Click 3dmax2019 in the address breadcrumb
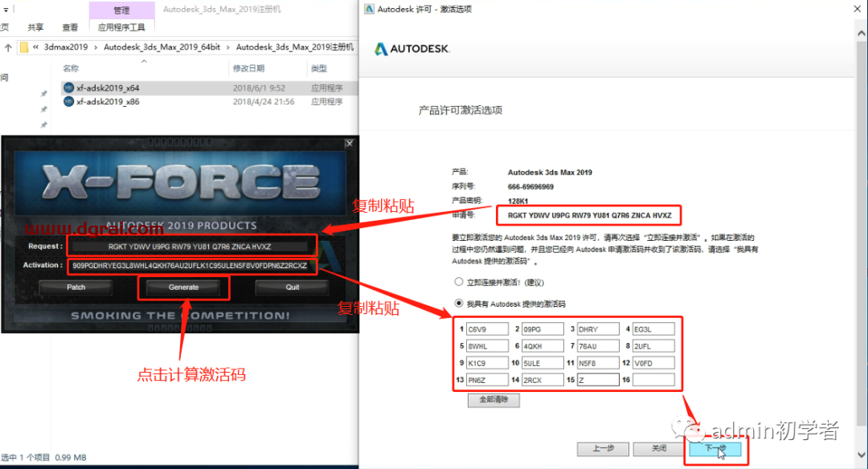Screen dimensions: 868x469 click(x=66, y=47)
